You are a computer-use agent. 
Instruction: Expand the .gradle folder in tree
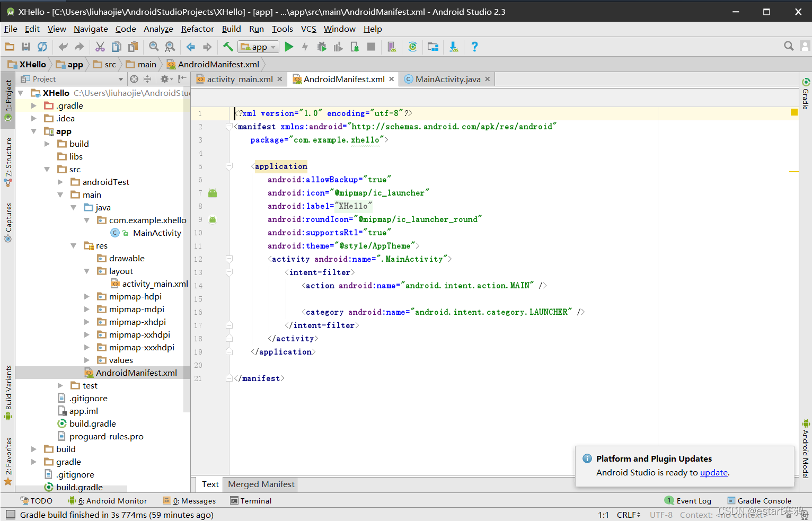pos(34,105)
